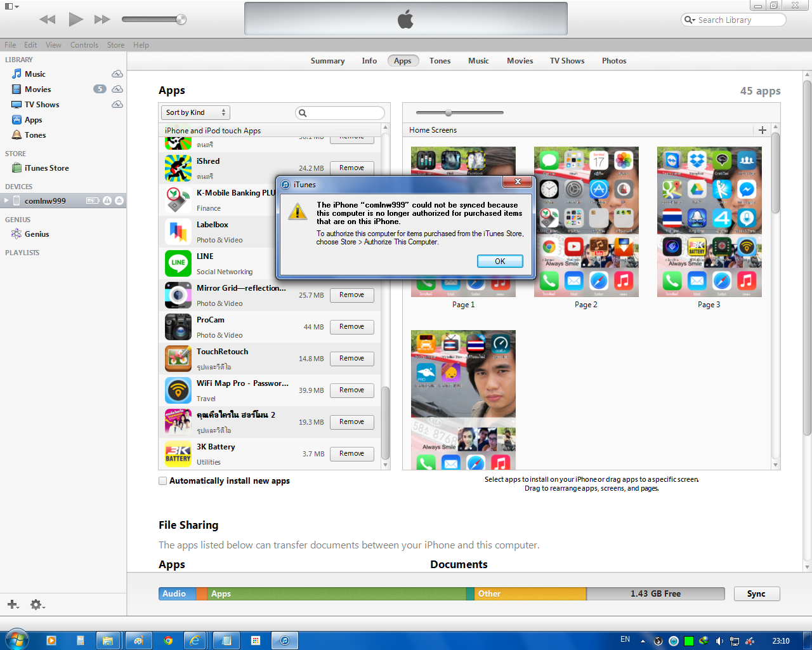
Task: Click the Apps segment of capacity bar
Action: (336, 594)
